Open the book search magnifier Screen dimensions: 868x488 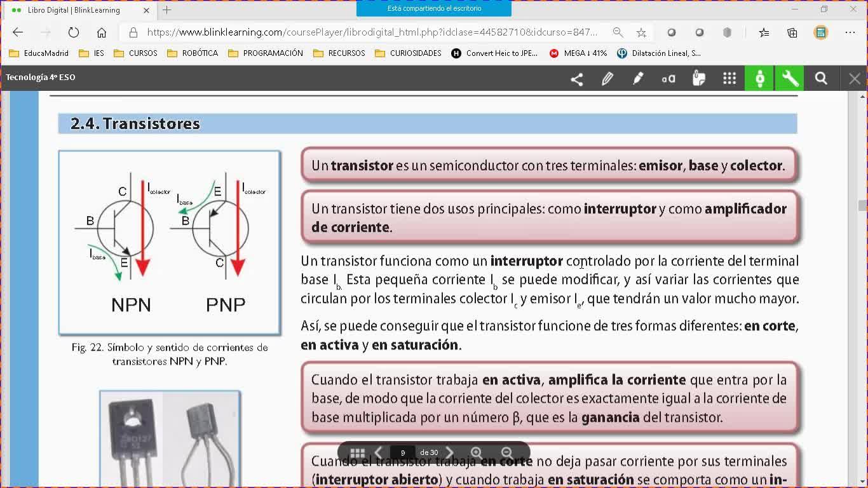coord(821,79)
